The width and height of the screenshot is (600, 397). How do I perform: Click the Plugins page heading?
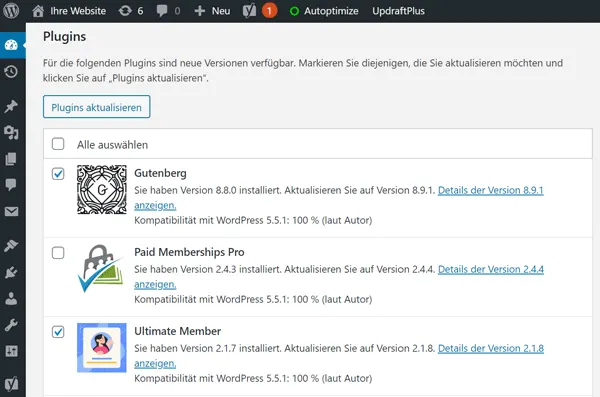point(65,37)
